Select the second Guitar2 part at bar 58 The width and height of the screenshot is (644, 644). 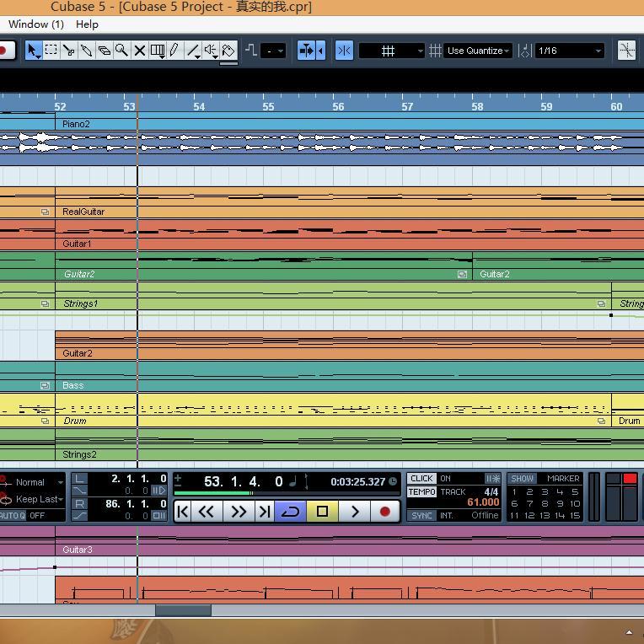click(x=558, y=266)
